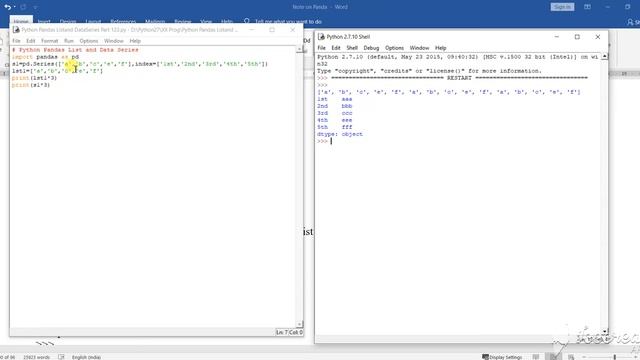Viewport: 640px width, 360px height.
Task: Close the Python 2.7.10 Shell window
Action: tap(598, 37)
